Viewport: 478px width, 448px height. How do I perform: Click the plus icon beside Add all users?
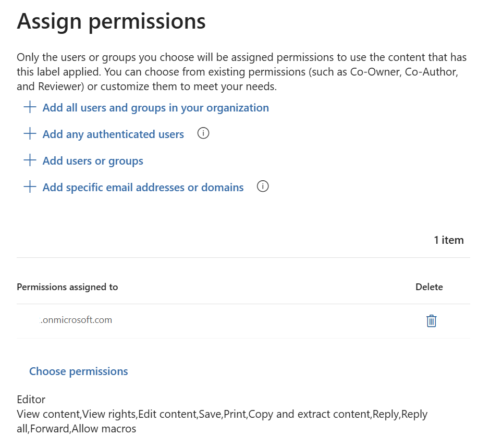pyautogui.click(x=30, y=108)
